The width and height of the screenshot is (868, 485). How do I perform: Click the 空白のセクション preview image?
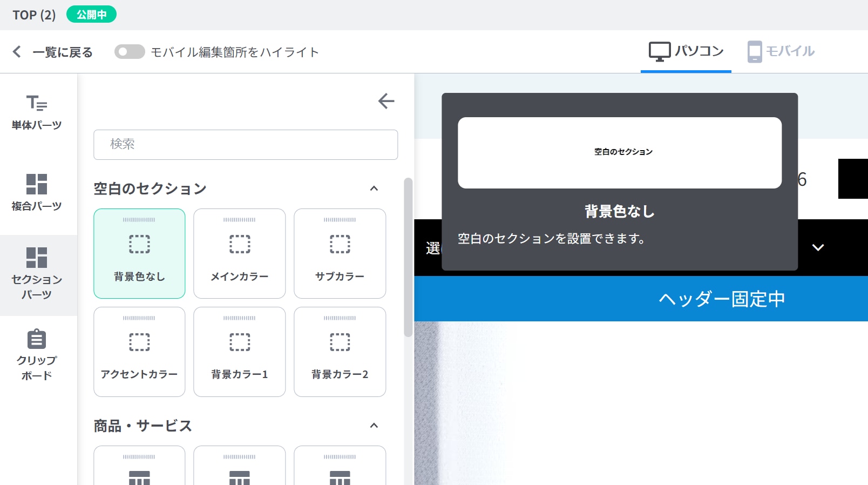pos(620,153)
